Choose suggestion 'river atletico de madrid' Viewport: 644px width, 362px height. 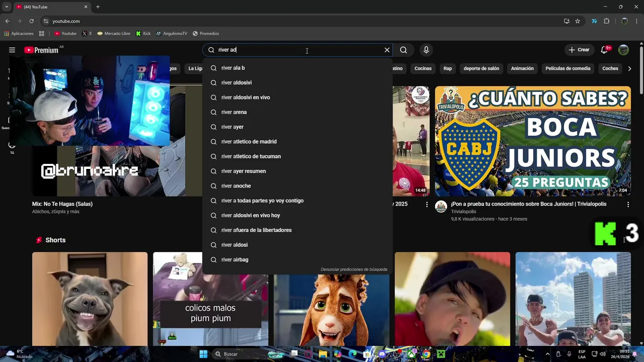pyautogui.click(x=297, y=142)
